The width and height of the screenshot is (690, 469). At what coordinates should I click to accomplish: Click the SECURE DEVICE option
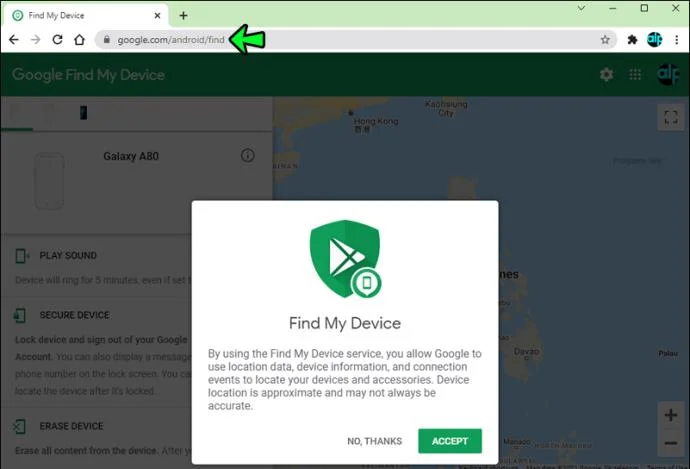click(74, 315)
